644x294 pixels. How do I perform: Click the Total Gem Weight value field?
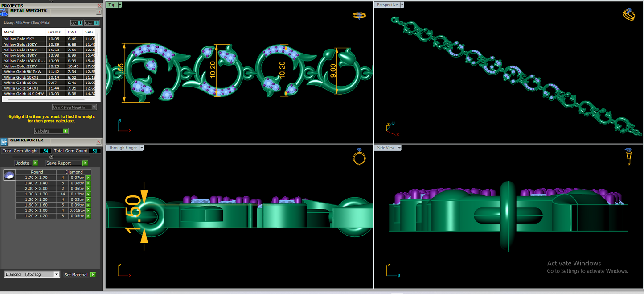(x=45, y=151)
